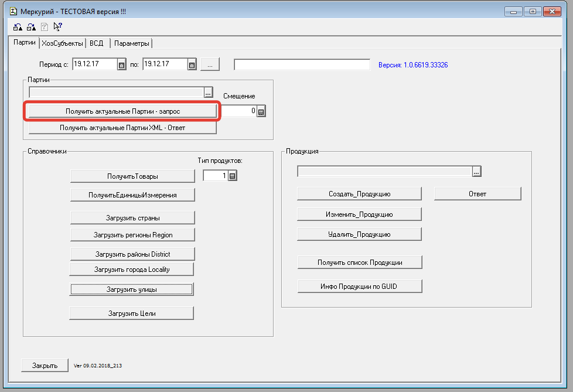
Task: Open calendar for Период с start date
Action: (121, 65)
